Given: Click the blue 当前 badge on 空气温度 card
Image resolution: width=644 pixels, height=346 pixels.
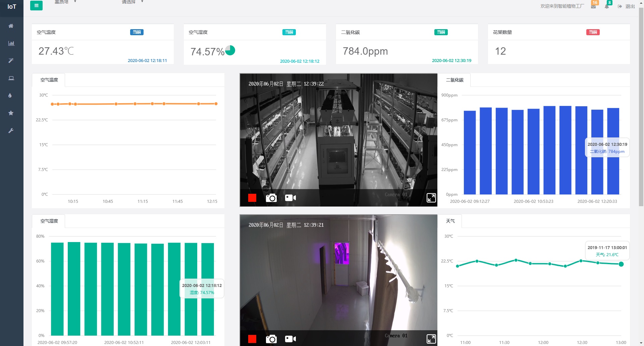Looking at the screenshot, I should [x=137, y=32].
